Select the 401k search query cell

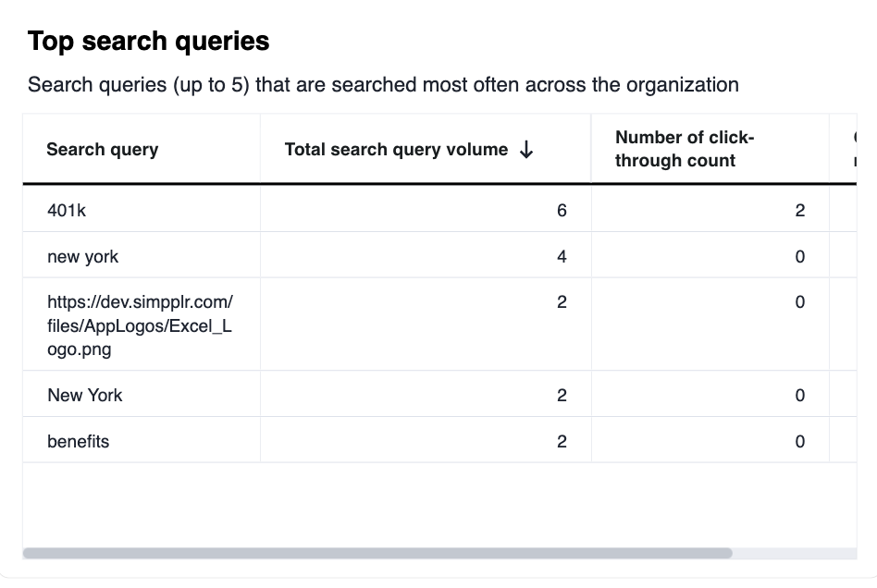click(x=67, y=210)
